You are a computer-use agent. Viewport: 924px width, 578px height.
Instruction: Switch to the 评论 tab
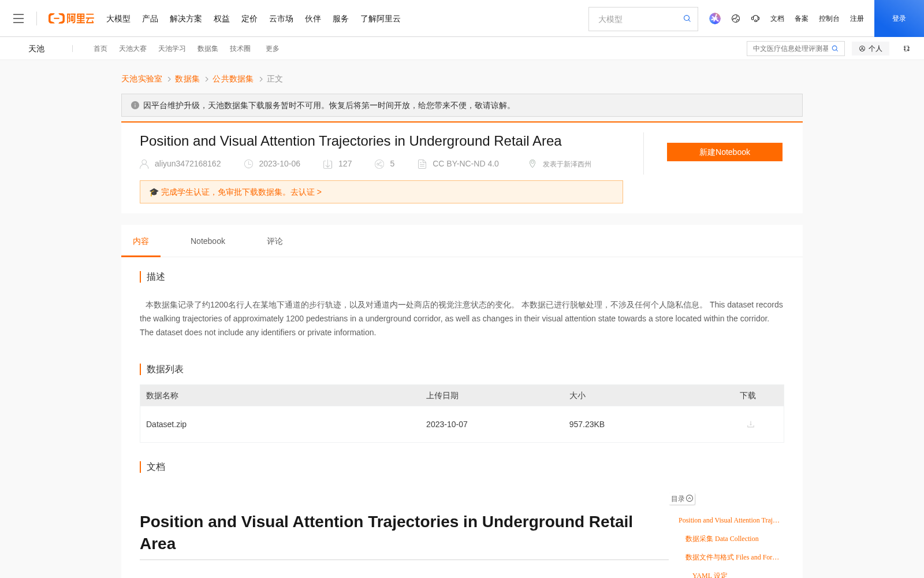tap(275, 241)
